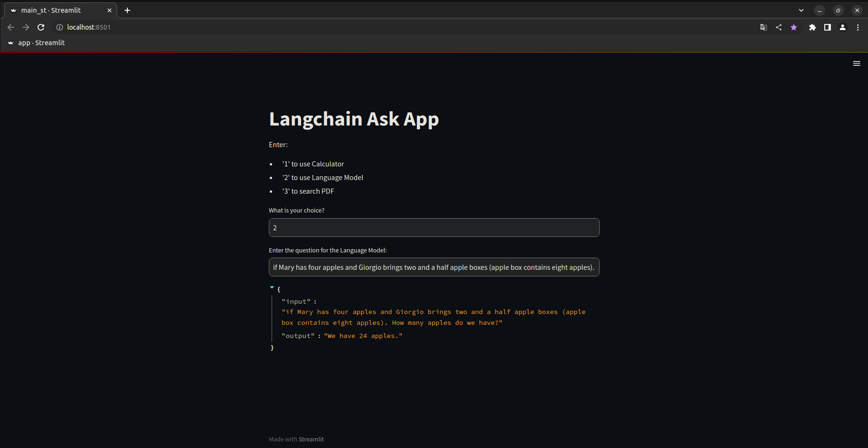Open the tab search chevron dropdown
Screen dimensions: 868x448
(801, 10)
